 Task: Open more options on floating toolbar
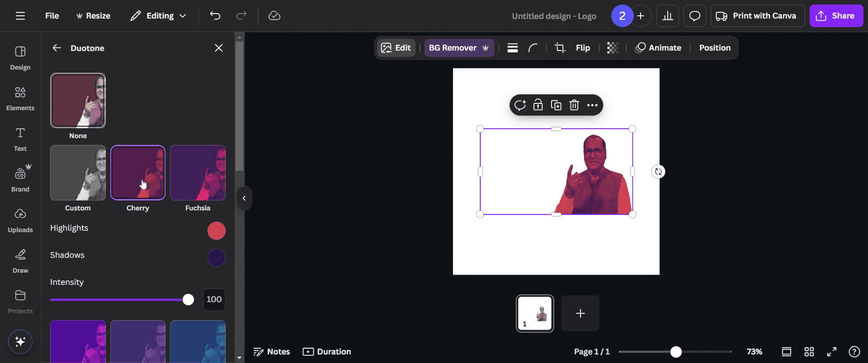tap(592, 105)
